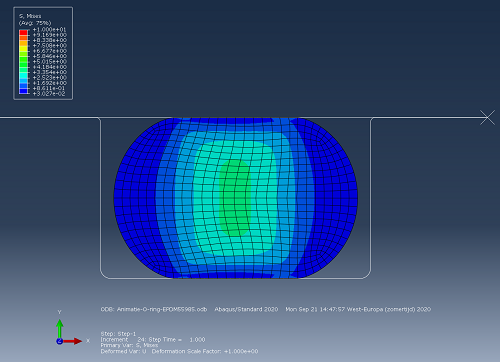Click the maximum value +1.000e+01 in legend
Screen dimensions: 500x362
click(x=49, y=30)
